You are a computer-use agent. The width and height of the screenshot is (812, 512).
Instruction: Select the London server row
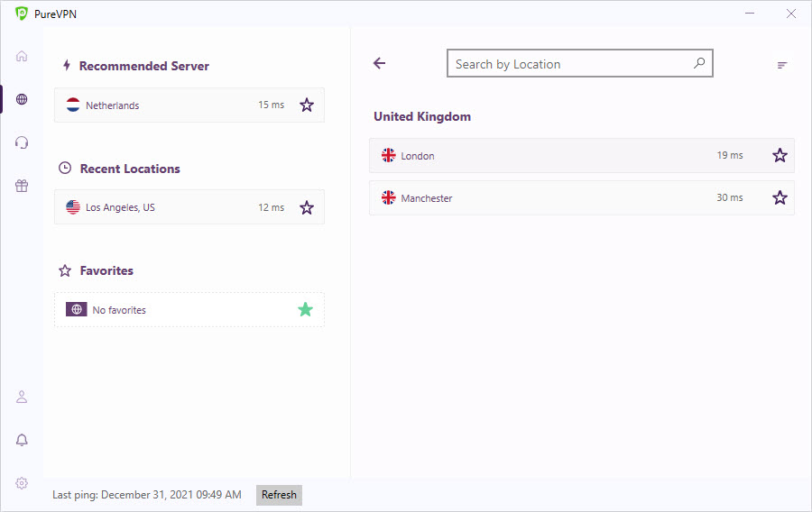click(x=582, y=155)
